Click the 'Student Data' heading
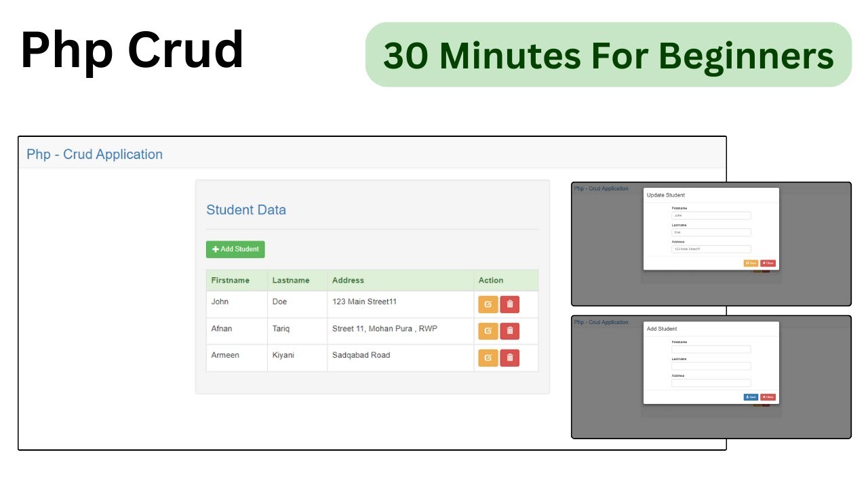 coord(246,209)
